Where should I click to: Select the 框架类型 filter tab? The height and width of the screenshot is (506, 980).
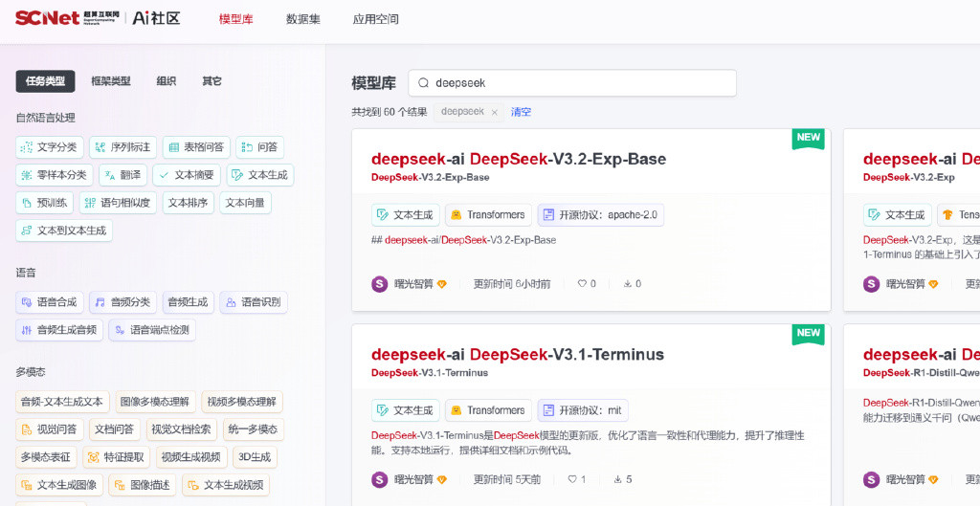(x=111, y=81)
